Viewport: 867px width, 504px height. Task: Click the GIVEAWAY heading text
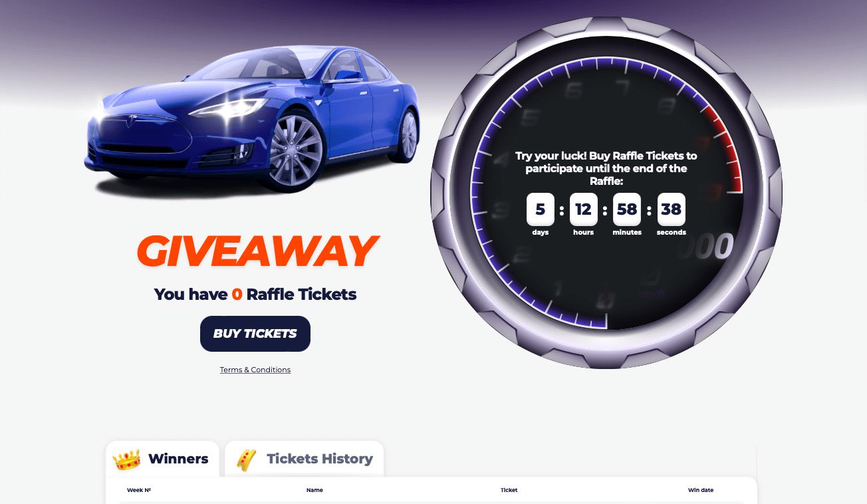click(x=257, y=251)
